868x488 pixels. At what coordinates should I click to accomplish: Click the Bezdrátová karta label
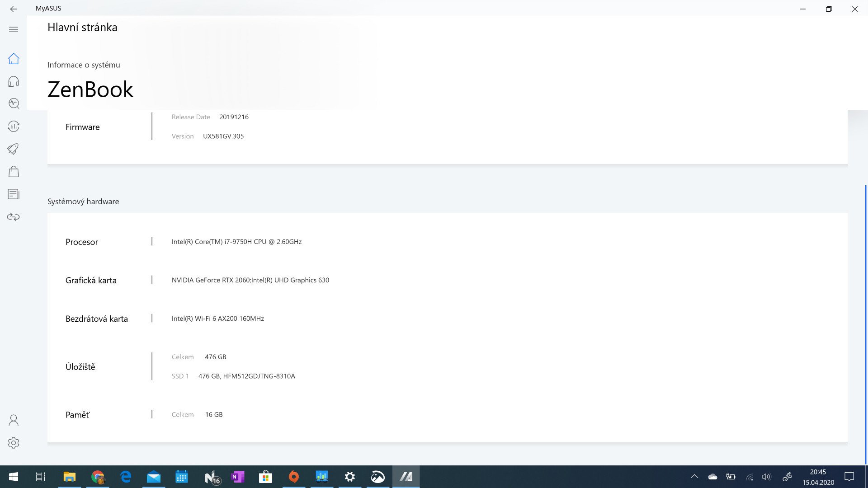97,319
